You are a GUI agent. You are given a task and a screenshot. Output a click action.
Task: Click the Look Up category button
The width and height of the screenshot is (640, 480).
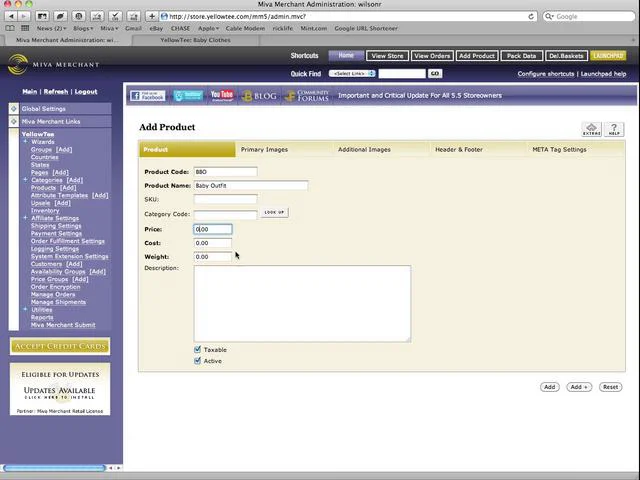pos(274,212)
